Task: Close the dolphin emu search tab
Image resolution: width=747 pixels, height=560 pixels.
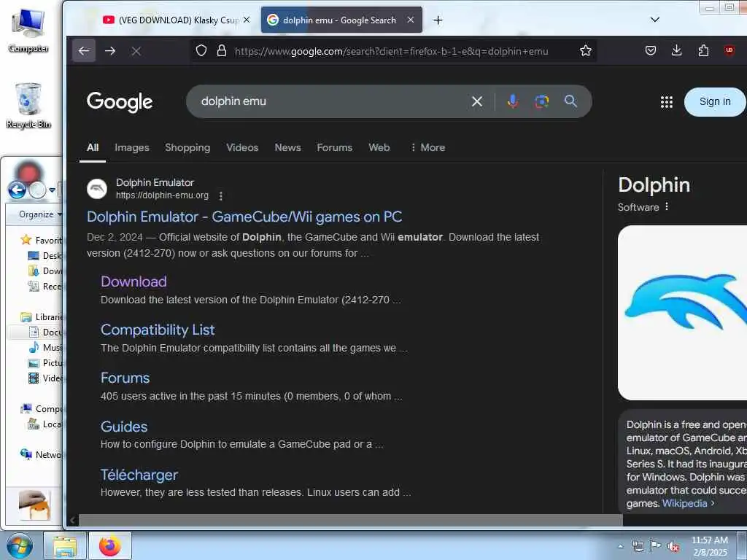Action: point(410,20)
